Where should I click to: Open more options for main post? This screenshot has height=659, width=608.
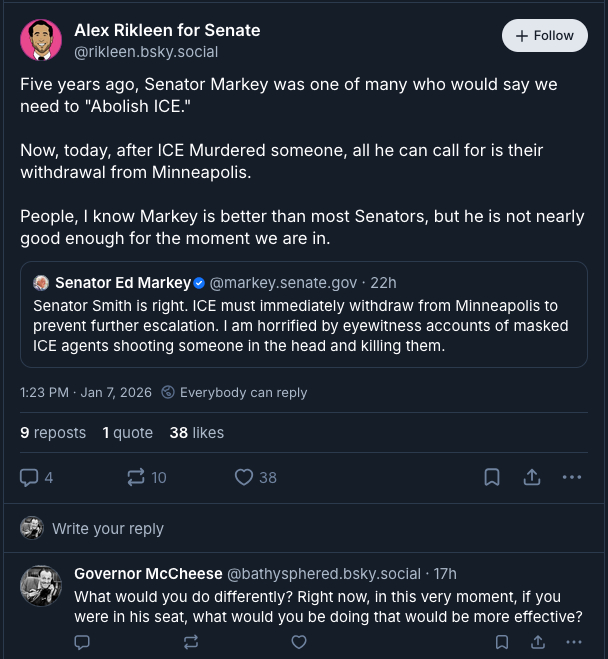572,478
